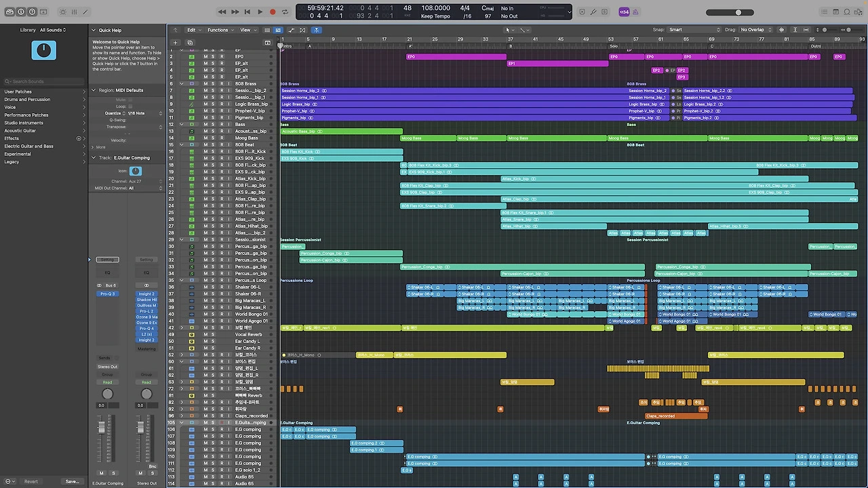Open Smart Controls dial icon
868x488 pixels.
click(x=63, y=12)
